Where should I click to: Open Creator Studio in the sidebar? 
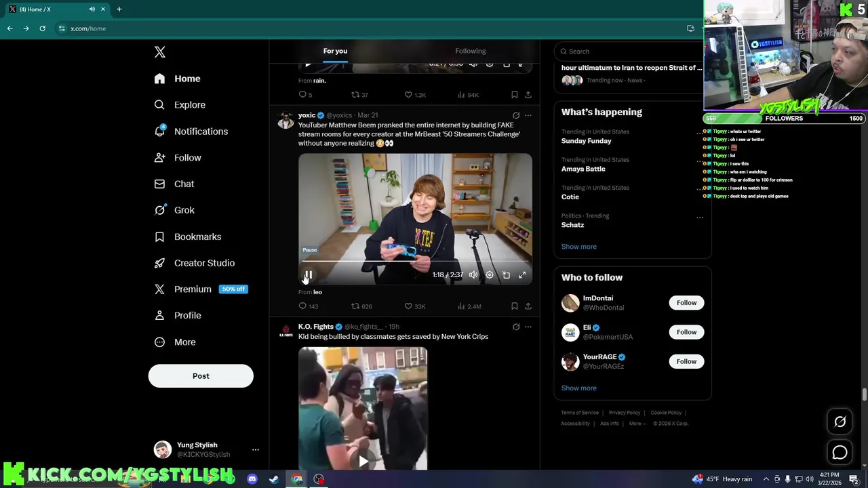coord(195,263)
